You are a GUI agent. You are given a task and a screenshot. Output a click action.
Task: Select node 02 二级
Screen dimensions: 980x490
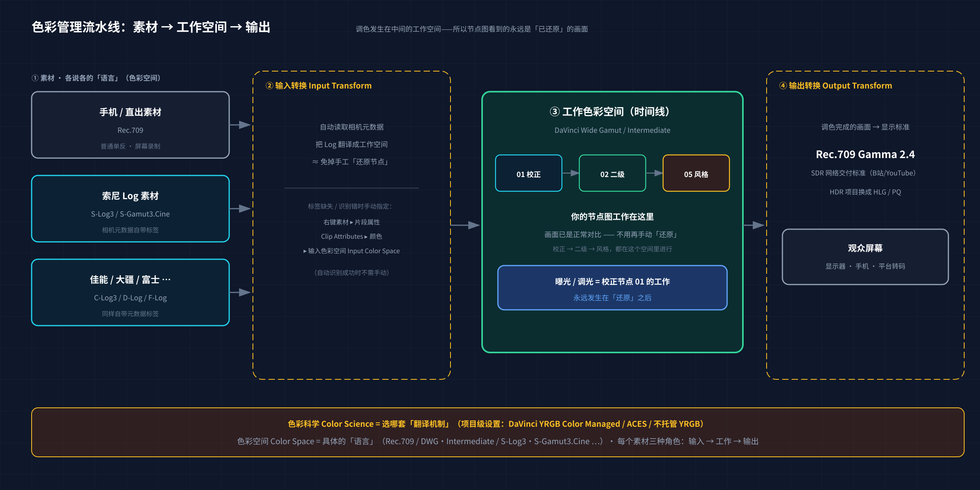(x=612, y=173)
